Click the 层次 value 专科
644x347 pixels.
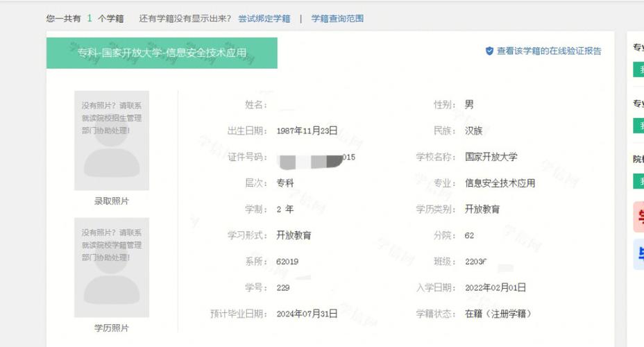point(285,183)
